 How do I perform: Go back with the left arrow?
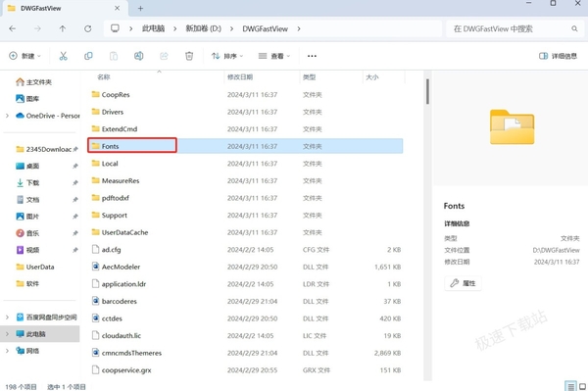pyautogui.click(x=13, y=28)
